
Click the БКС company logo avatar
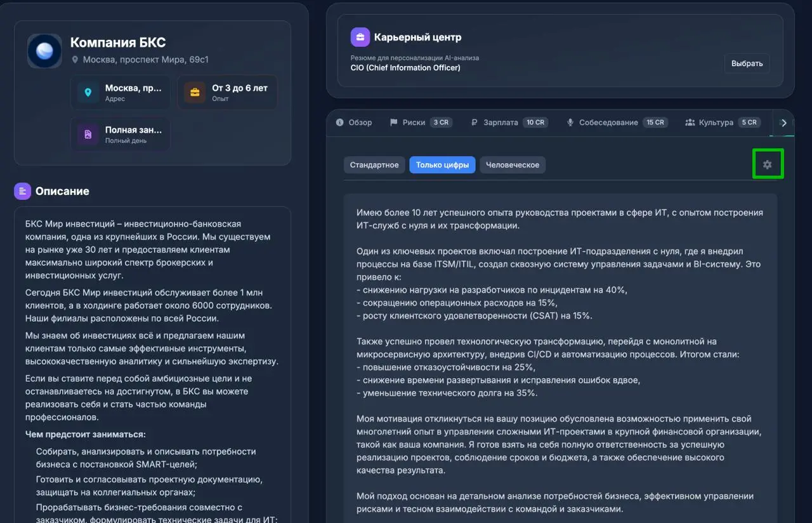coord(44,51)
